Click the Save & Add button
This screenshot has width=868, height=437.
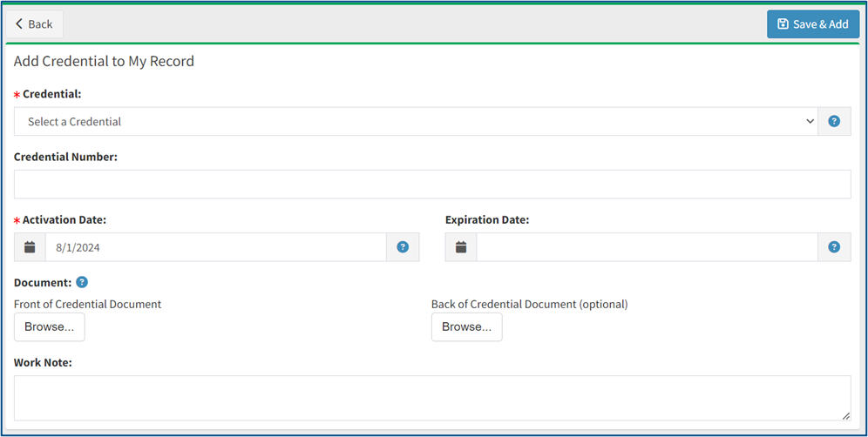click(x=812, y=24)
